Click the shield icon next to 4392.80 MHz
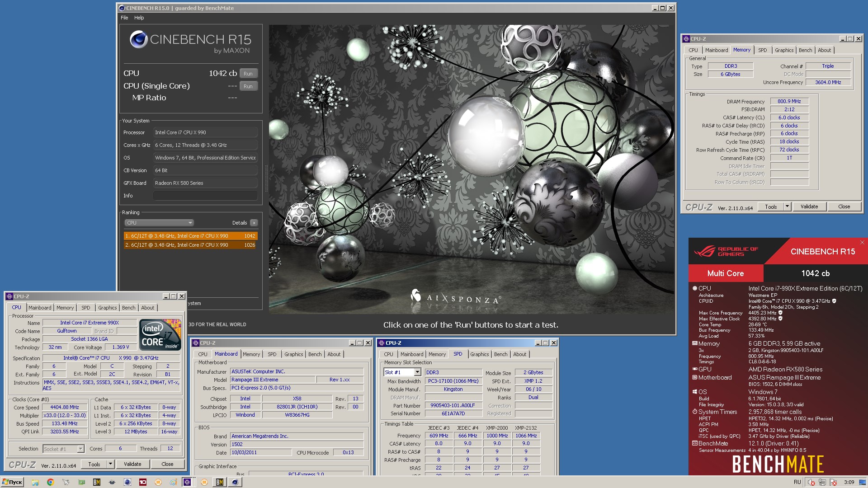868x488 pixels. (780, 319)
